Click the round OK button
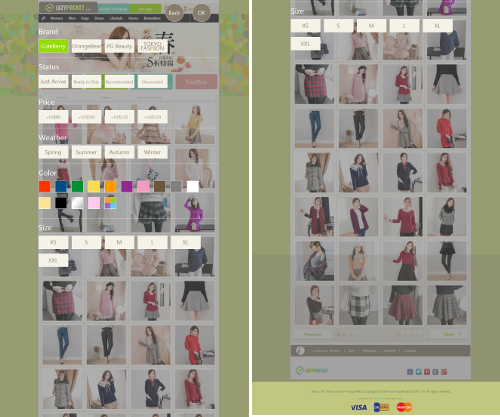Viewport: 500px width, 417px height. pos(202,13)
